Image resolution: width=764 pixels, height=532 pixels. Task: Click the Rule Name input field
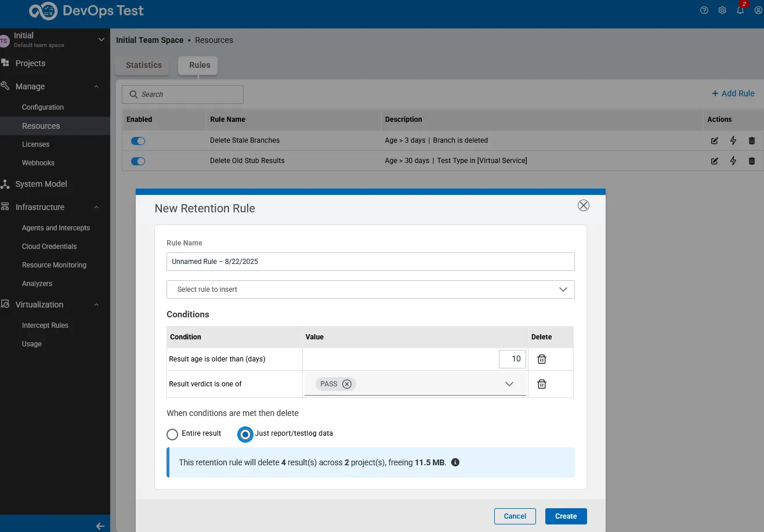[370, 261]
